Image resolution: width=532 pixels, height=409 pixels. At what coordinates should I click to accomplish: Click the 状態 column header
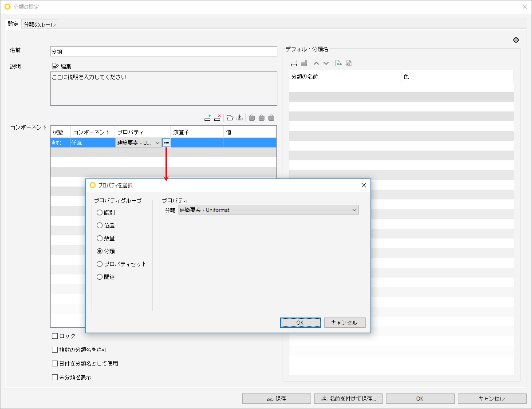(x=60, y=132)
